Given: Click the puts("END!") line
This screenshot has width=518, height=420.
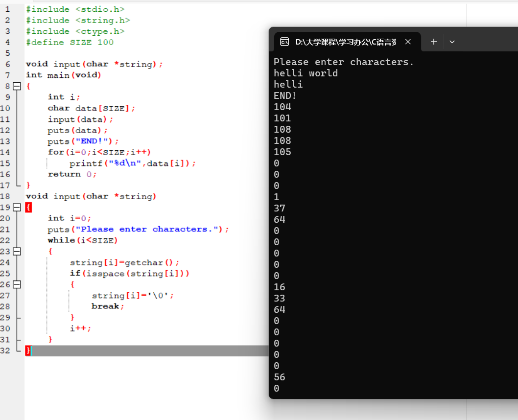Looking at the screenshot, I should tap(83, 141).
